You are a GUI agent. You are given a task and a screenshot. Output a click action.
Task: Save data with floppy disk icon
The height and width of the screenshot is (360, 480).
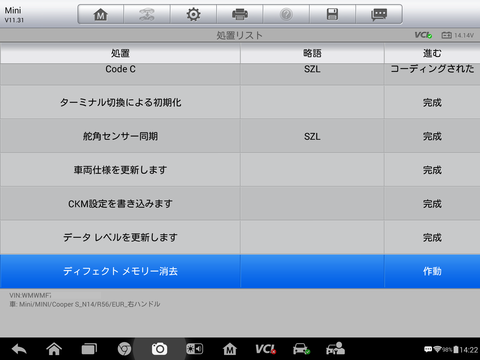tap(332, 14)
